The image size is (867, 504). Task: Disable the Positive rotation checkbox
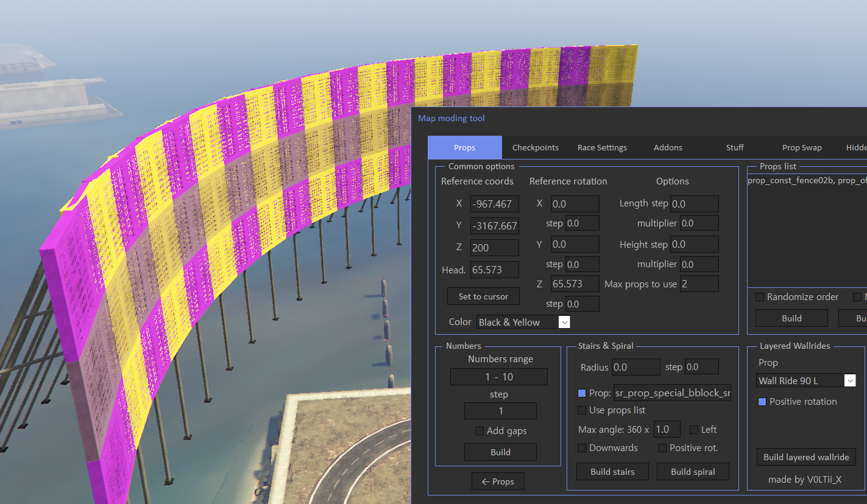pos(762,402)
